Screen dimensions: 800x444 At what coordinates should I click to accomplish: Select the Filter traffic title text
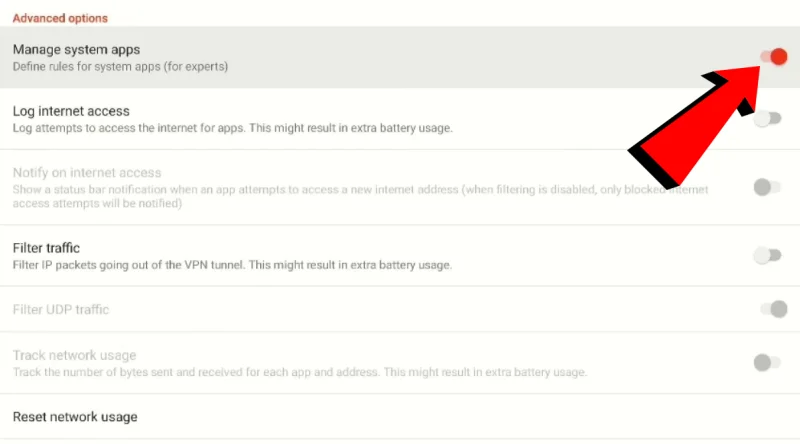pos(46,247)
